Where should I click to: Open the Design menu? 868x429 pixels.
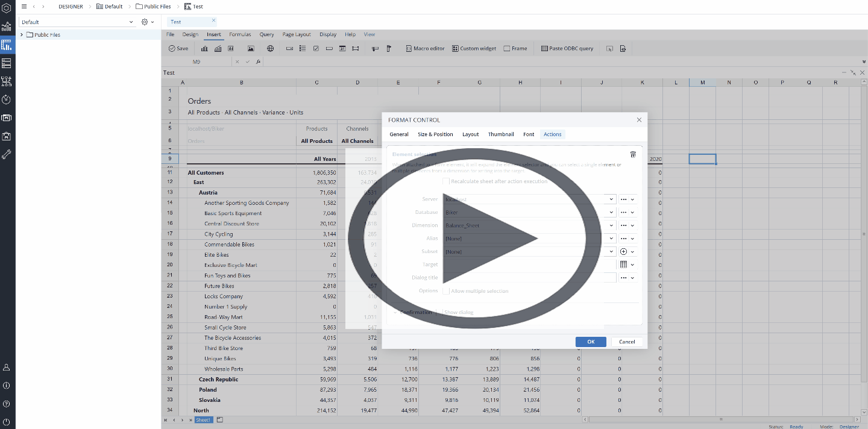point(190,34)
